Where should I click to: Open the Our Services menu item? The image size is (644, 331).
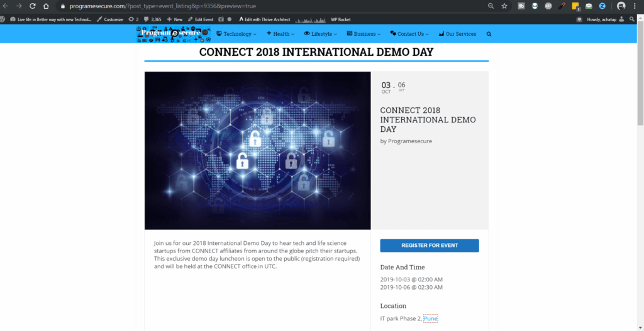(457, 34)
